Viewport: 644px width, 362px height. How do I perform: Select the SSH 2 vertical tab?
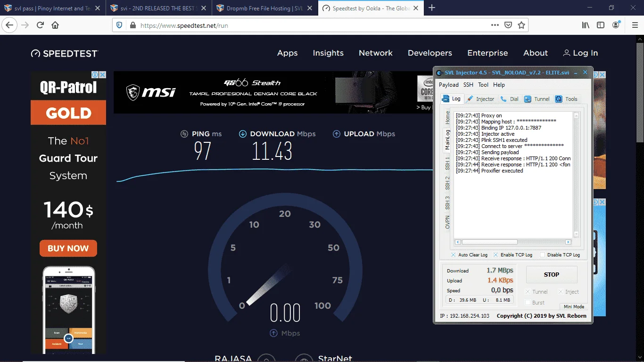coord(447,183)
